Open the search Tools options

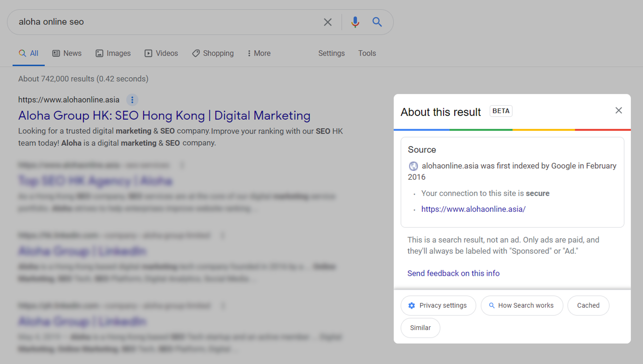[367, 53]
